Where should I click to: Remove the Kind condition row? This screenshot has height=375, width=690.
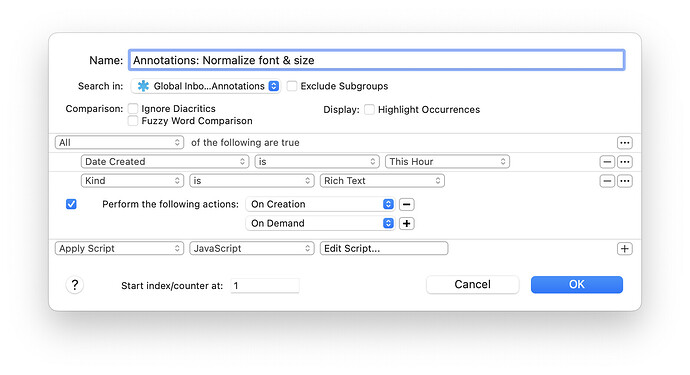tap(607, 181)
